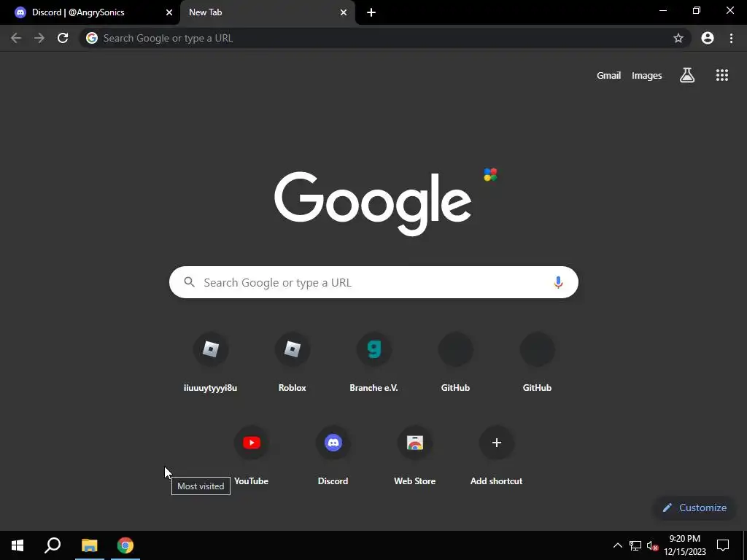Image resolution: width=747 pixels, height=560 pixels.
Task: Open the second GitHub shortcut
Action: tap(537, 362)
